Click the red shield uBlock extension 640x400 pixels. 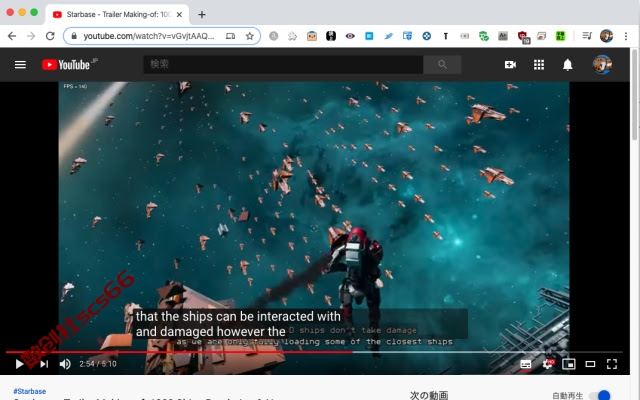pyautogui.click(x=523, y=37)
